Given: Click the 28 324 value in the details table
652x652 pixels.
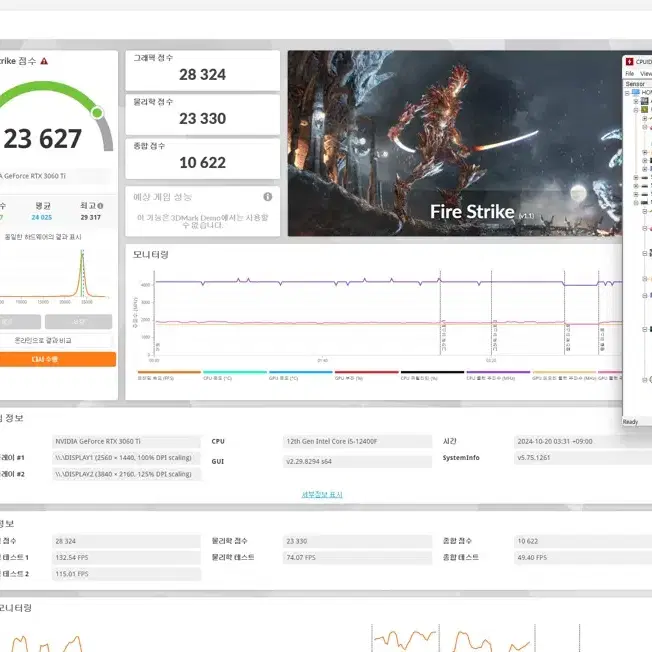Looking at the screenshot, I should [126, 541].
